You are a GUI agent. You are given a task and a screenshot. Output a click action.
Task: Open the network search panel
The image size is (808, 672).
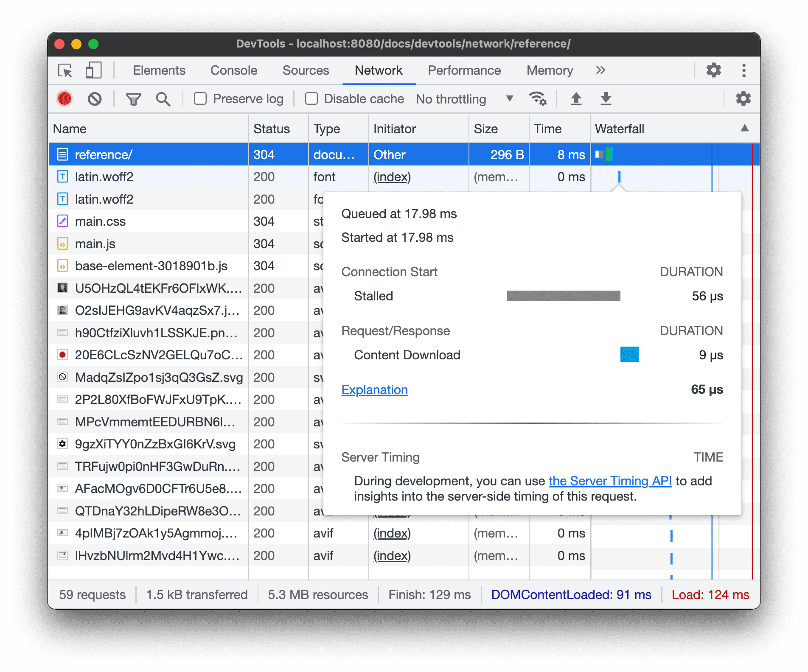(x=163, y=98)
